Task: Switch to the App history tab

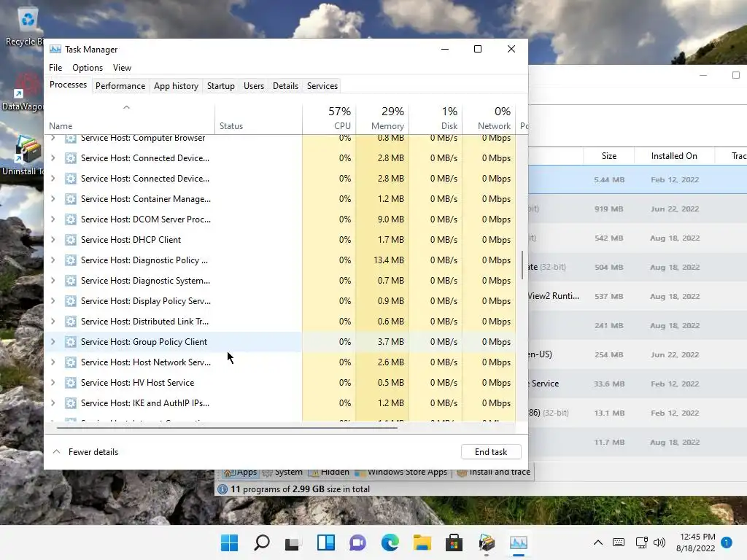Action: tap(176, 86)
